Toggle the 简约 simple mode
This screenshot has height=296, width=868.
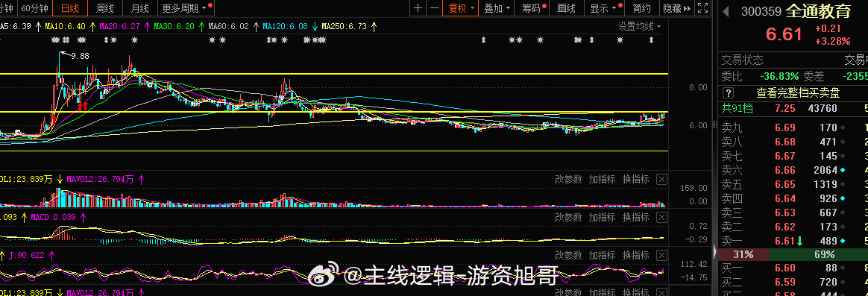tap(641, 8)
